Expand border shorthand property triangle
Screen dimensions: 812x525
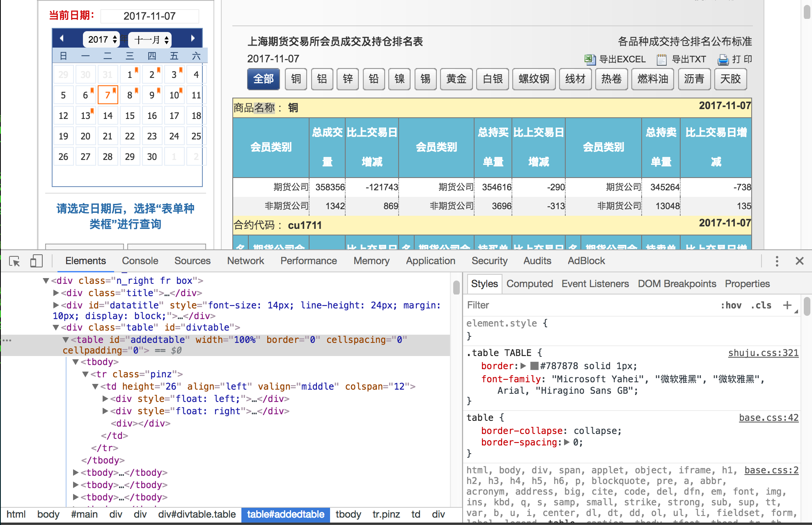coord(523,366)
